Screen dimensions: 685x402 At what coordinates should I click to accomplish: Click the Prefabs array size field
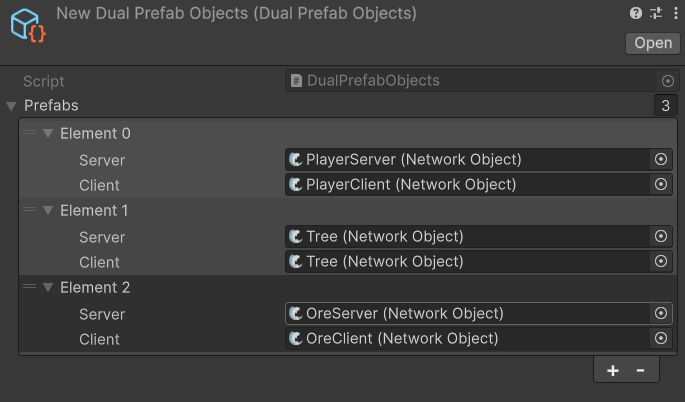pos(664,106)
